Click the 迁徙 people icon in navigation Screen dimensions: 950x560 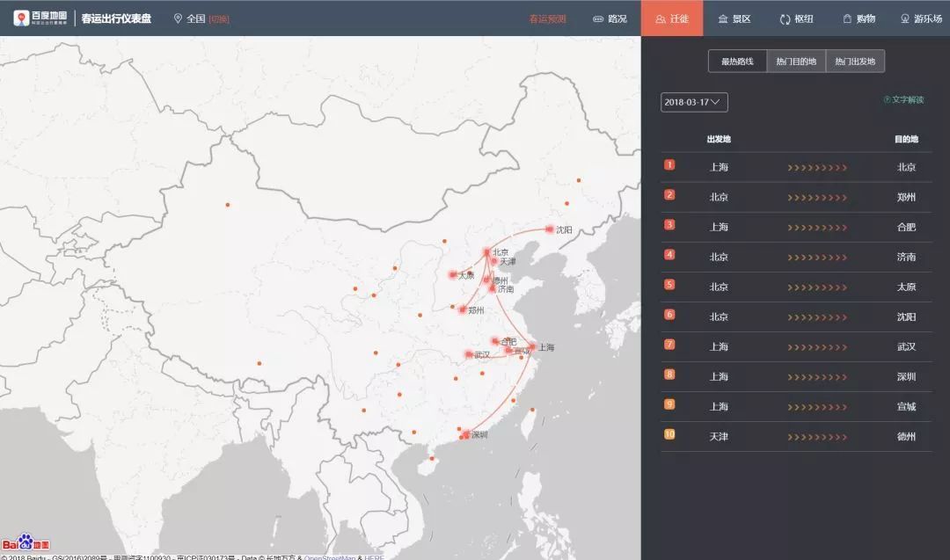(x=661, y=18)
